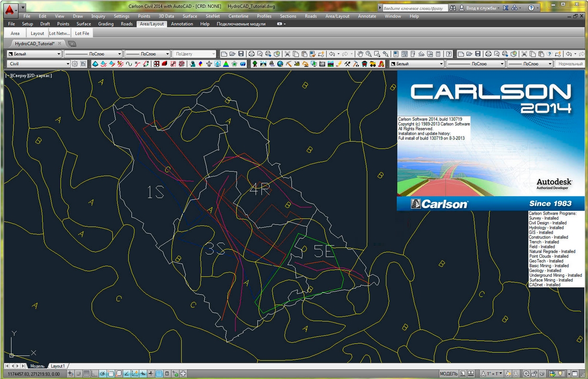This screenshot has height=379, width=588.
Task: Open the ПоЦвету plot style dropdown
Action: 195,54
